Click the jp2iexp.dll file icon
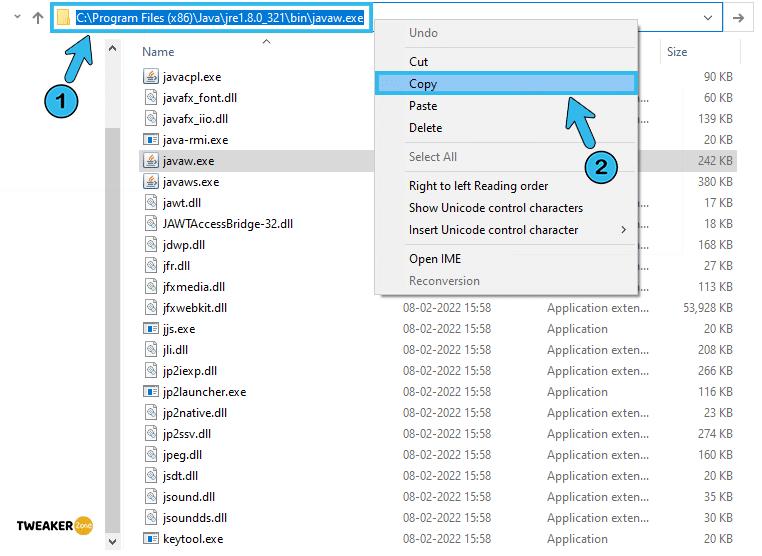762x556 pixels. [151, 371]
